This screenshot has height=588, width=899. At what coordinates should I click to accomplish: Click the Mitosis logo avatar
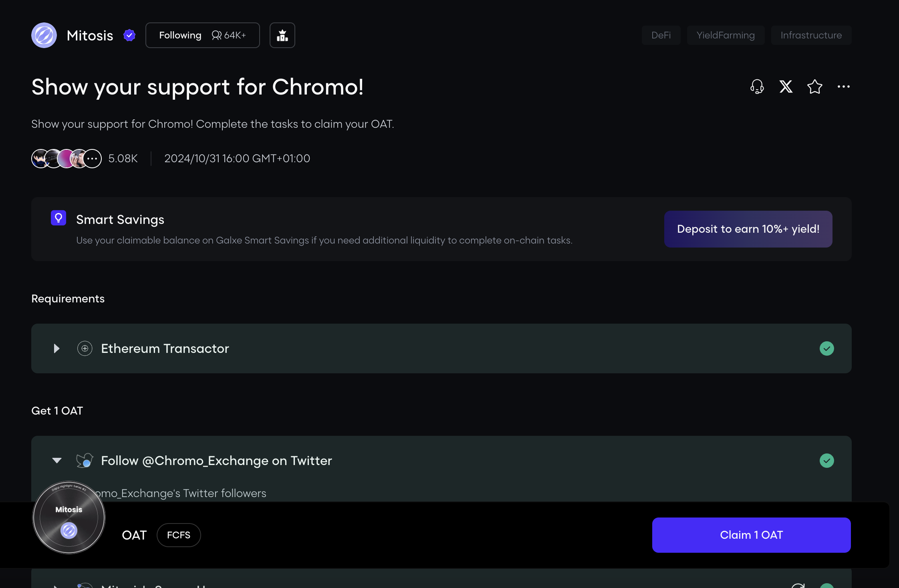pos(44,35)
